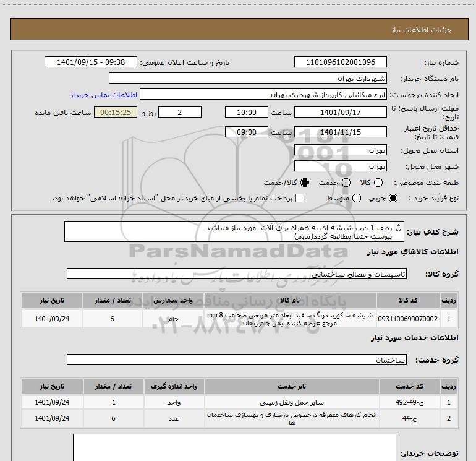Click quantity 6 in goods table

113,319
